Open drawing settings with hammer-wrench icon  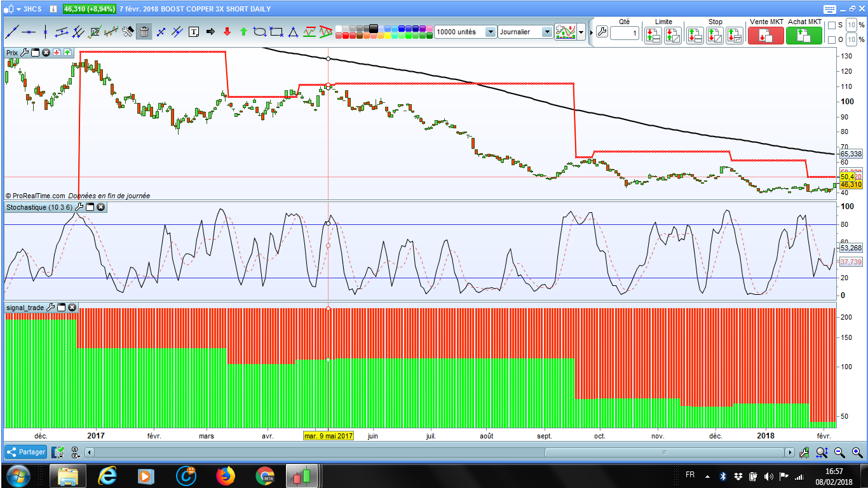[127, 32]
